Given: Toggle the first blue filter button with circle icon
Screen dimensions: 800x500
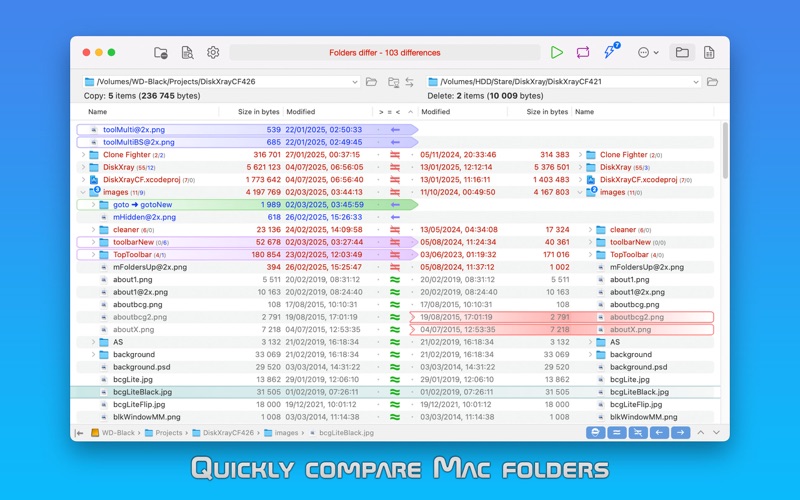Looking at the screenshot, I should 595,433.
